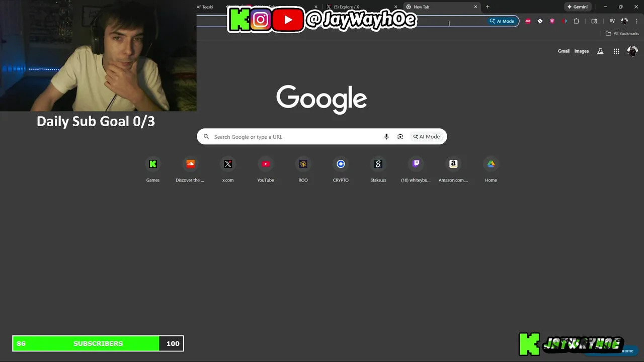The image size is (644, 362).
Task: Open the ROO shortcut tile
Action: click(303, 170)
